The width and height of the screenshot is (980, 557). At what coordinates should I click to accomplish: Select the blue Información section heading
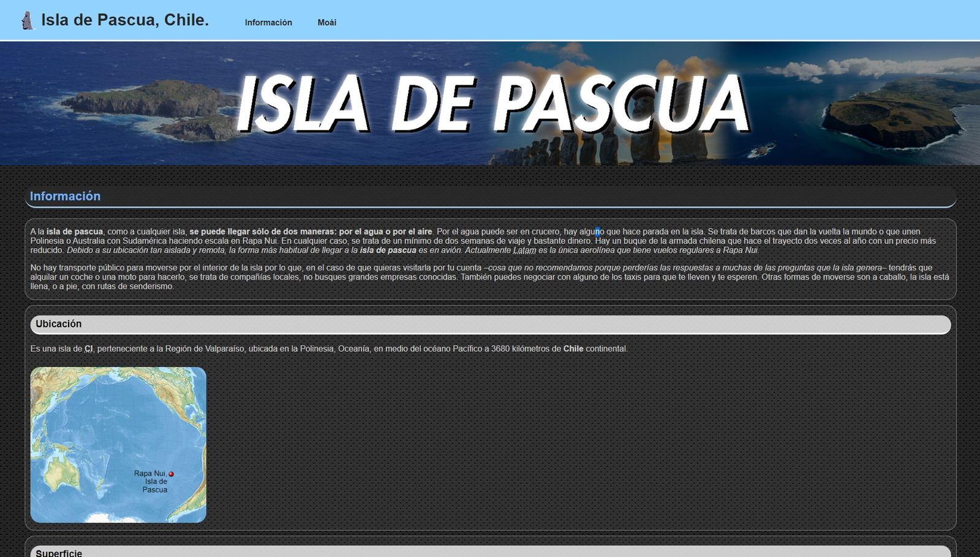tap(65, 196)
